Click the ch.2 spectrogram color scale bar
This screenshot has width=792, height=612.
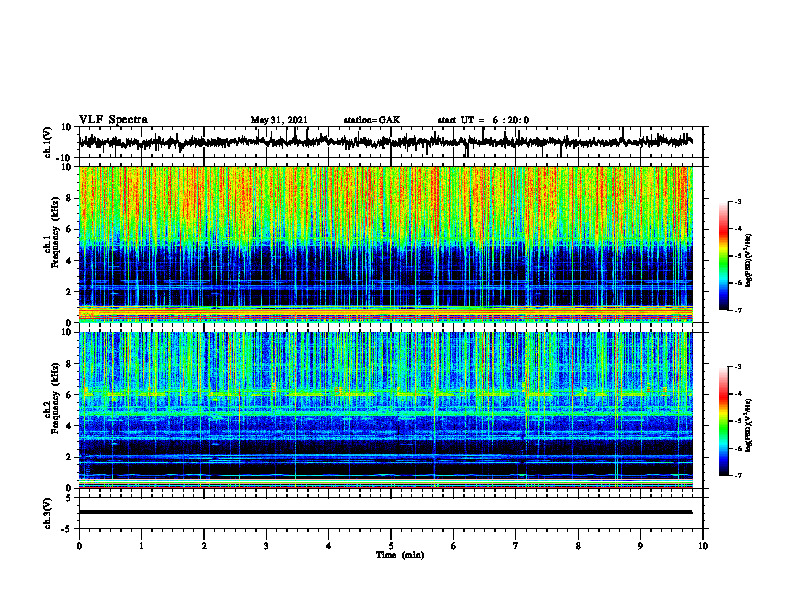point(723,421)
